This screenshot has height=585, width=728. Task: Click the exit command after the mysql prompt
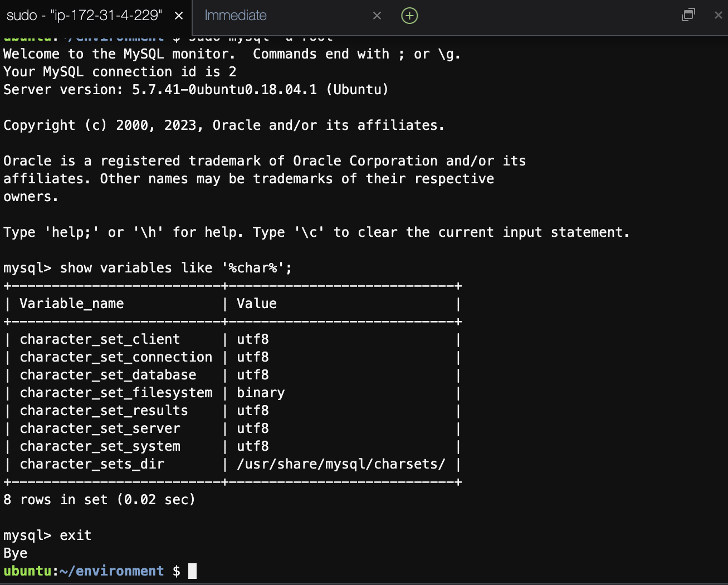(76, 535)
